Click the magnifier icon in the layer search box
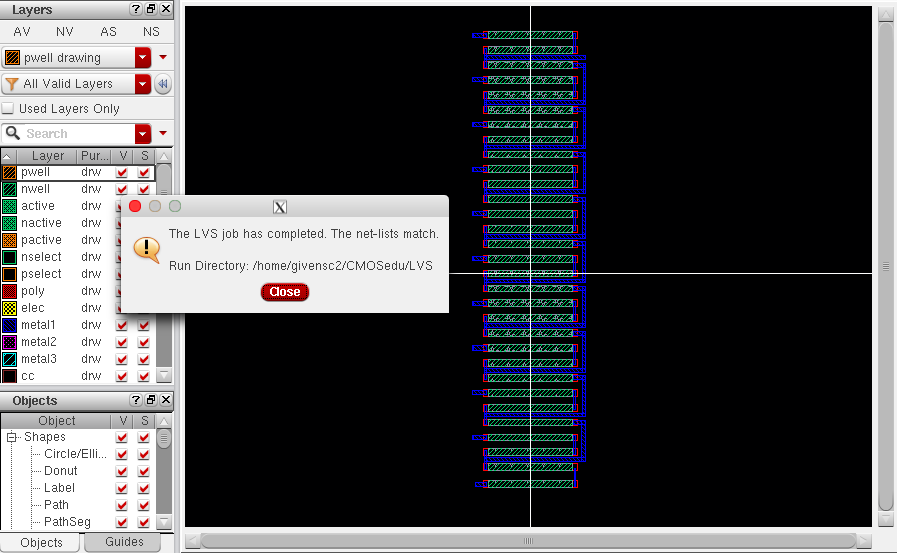The width and height of the screenshot is (897, 553). [x=13, y=133]
